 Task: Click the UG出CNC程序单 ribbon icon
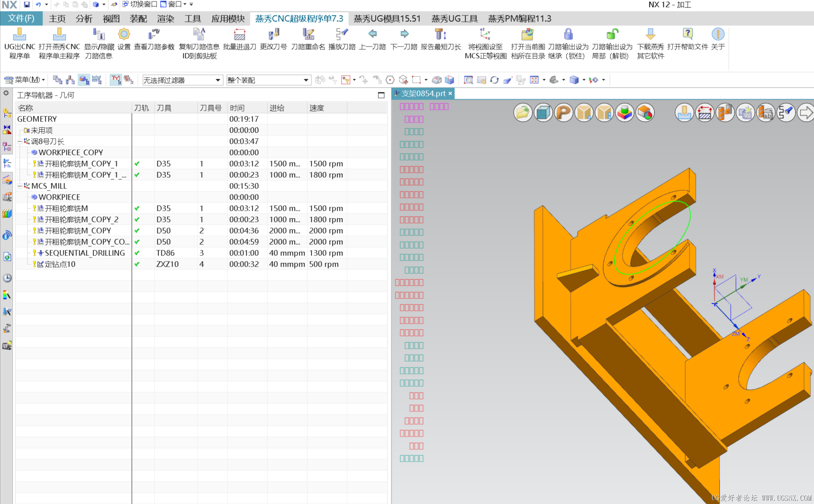[20, 34]
